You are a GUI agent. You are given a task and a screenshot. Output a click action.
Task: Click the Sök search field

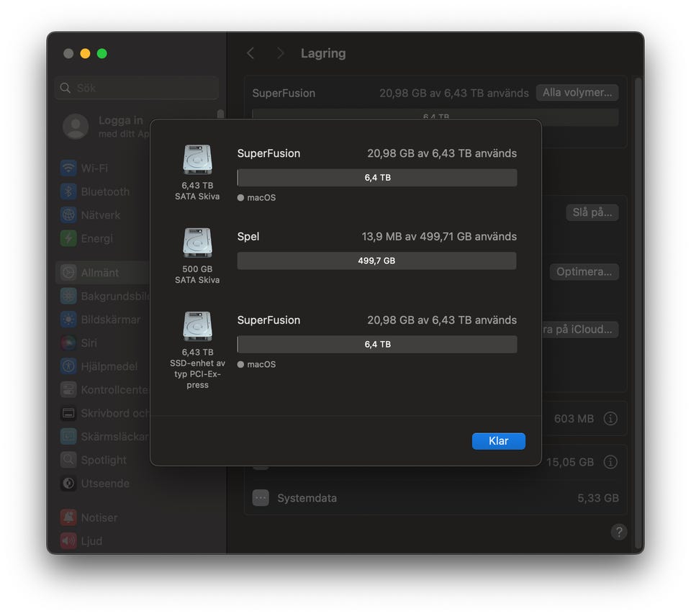coord(137,88)
